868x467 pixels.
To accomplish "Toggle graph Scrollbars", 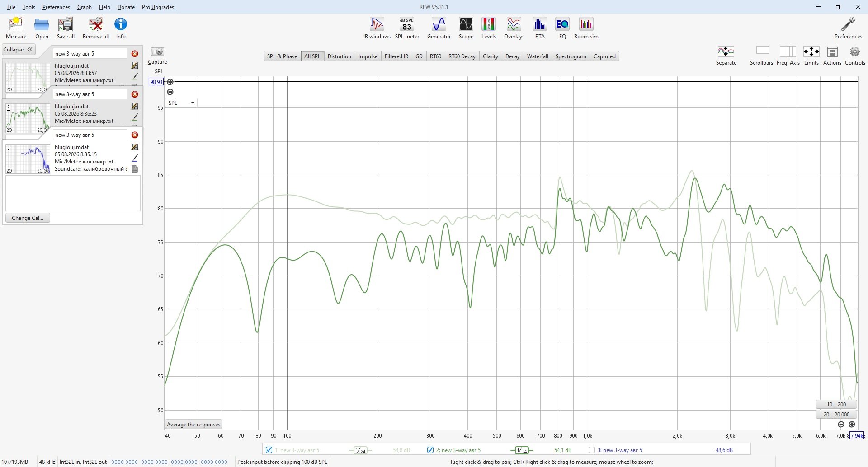I will pyautogui.click(x=761, y=56).
